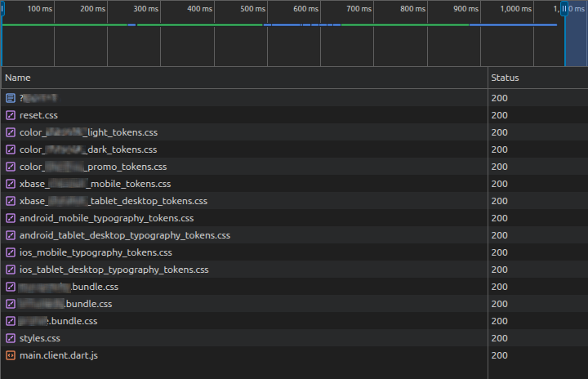Click the 1,000 ms mark on timeline ruler
Image resolution: width=588 pixels, height=379 pixels.
pos(515,9)
